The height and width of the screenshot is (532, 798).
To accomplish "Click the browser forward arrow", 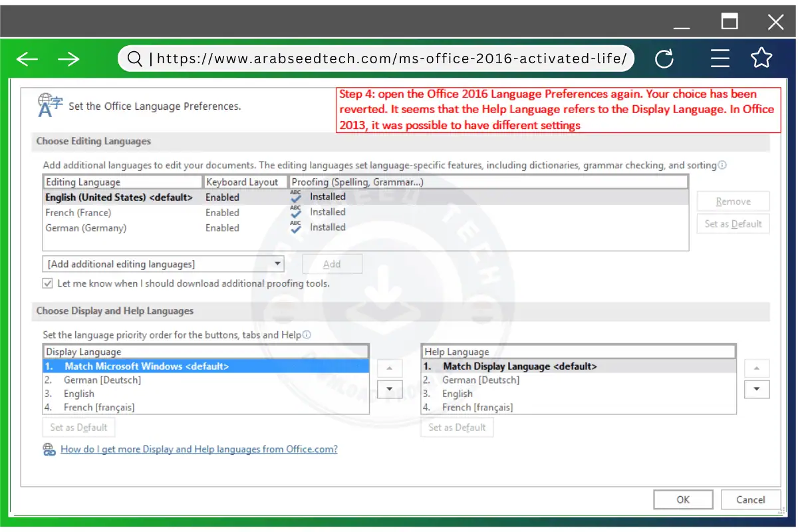I will pyautogui.click(x=68, y=59).
